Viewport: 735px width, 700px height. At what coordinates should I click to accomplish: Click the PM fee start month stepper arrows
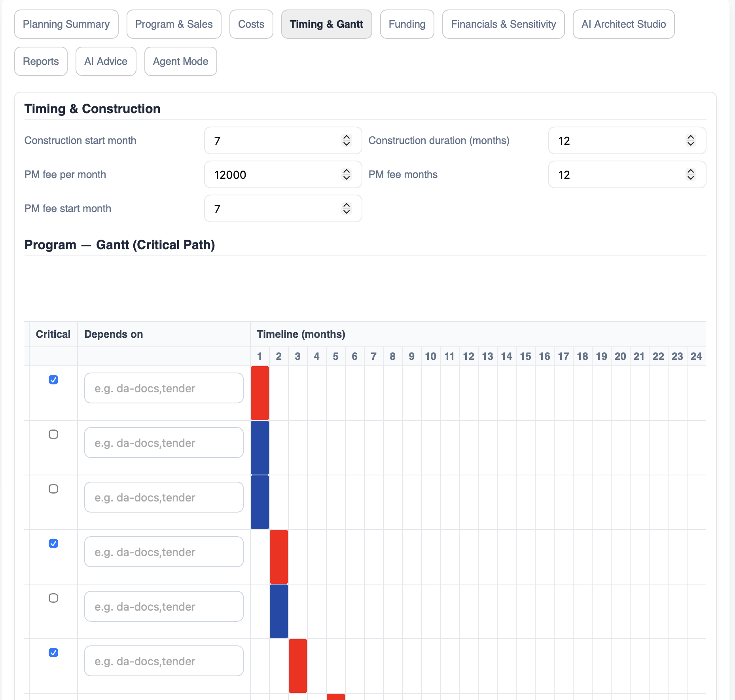tap(347, 208)
